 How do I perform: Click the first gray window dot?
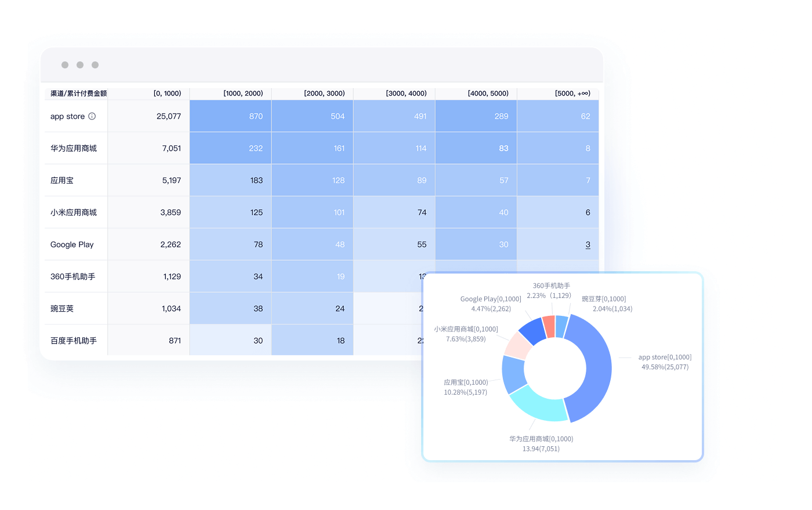point(65,65)
